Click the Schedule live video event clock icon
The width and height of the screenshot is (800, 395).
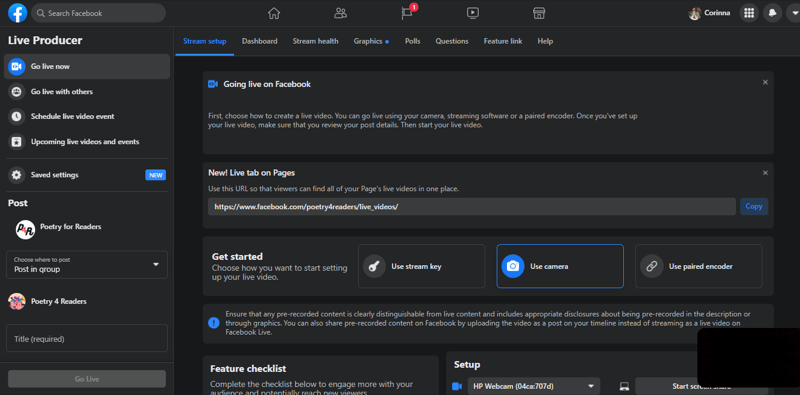click(17, 116)
